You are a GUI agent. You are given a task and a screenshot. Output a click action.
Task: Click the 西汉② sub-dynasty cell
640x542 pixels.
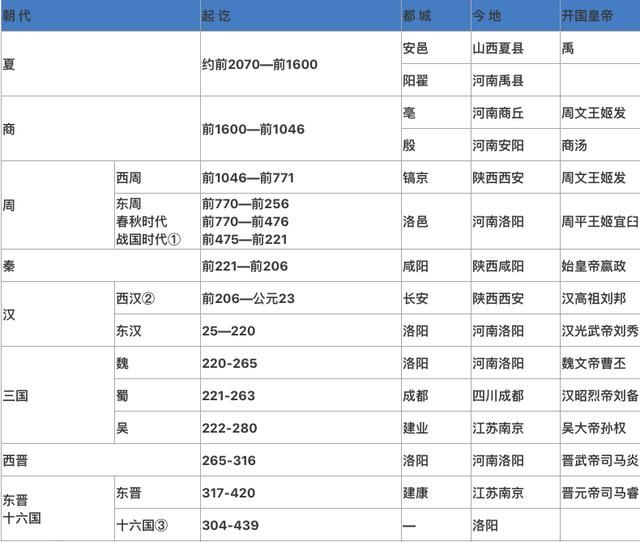(158, 298)
